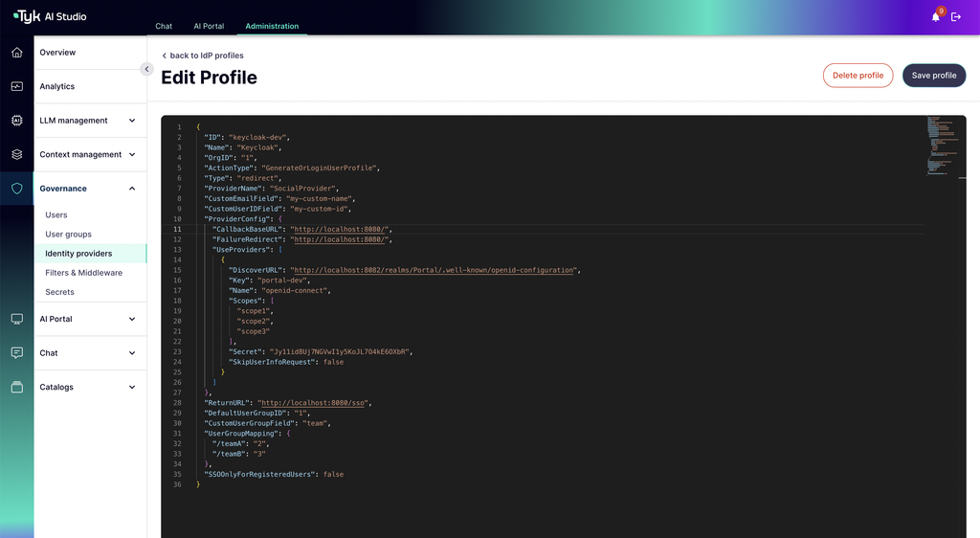Viewport: 980px width, 538px height.
Task: Click the logout icon in top bar
Action: (x=956, y=16)
